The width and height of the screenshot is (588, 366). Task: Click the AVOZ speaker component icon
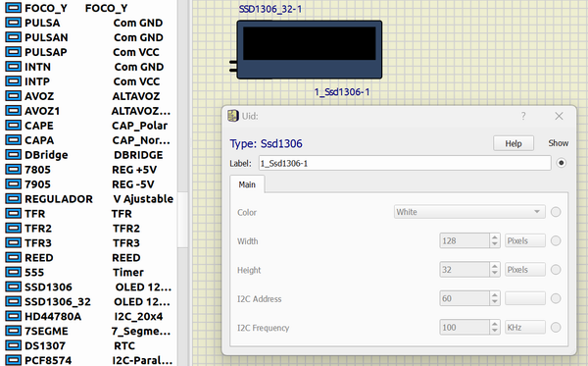point(13,96)
